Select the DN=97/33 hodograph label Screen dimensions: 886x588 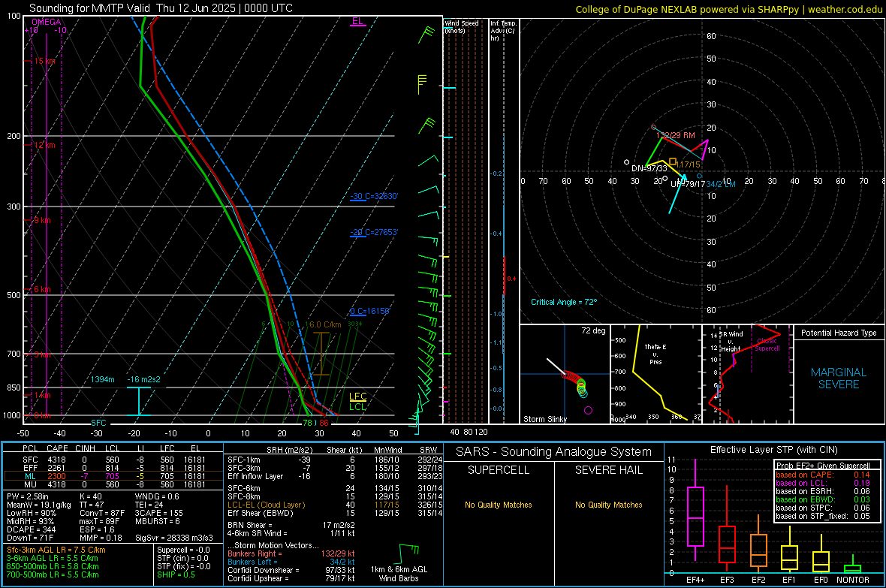pyautogui.click(x=649, y=168)
